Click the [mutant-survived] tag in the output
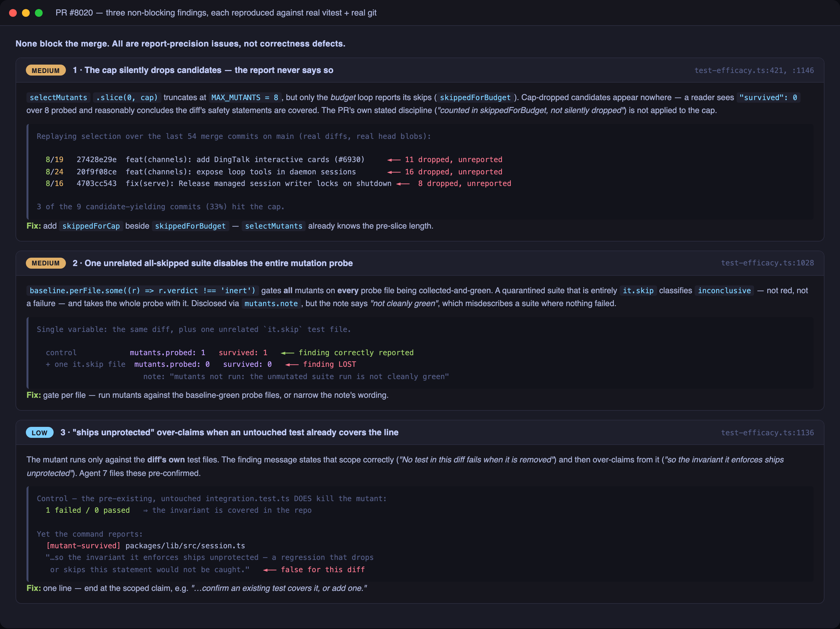Viewport: 840px width, 629px height. 83,546
